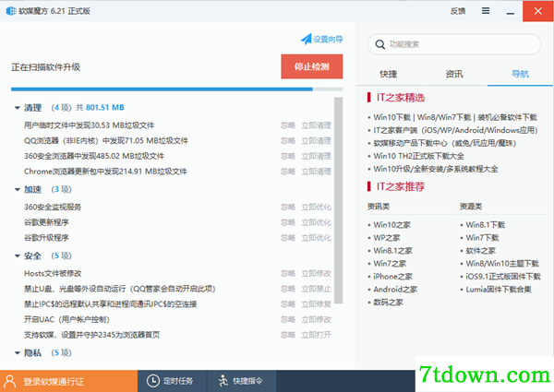Optimize 360安全监视服务 with 立即优化

tap(316, 208)
